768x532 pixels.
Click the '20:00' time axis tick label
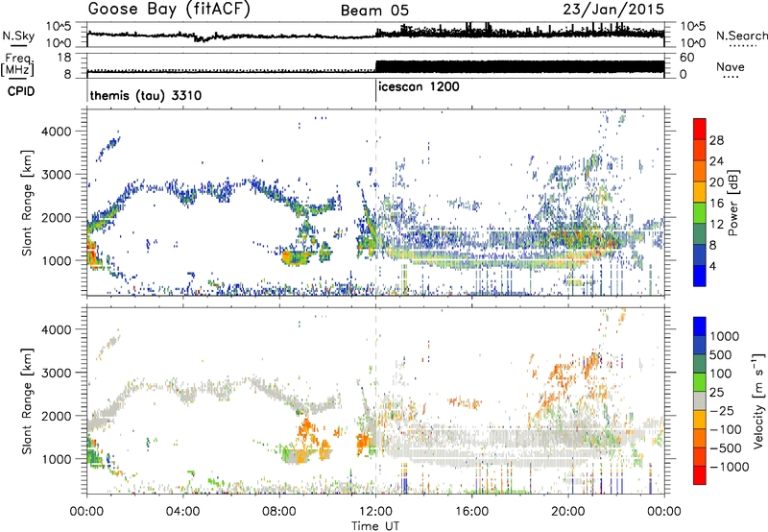coord(568,512)
